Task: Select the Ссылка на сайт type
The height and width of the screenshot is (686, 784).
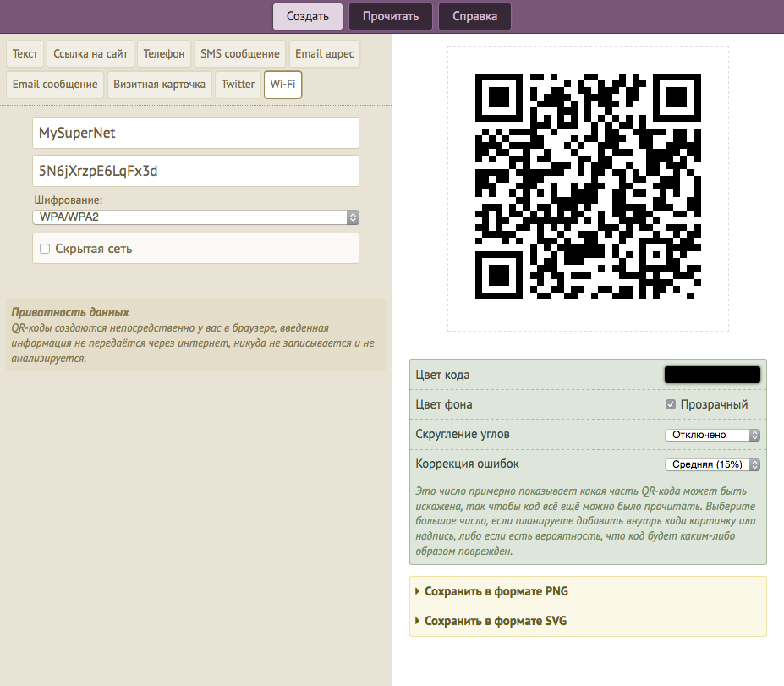Action: pyautogui.click(x=90, y=53)
